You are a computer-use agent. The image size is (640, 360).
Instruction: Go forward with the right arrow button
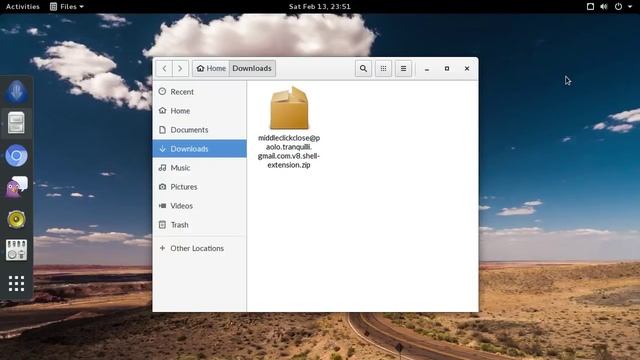pyautogui.click(x=180, y=69)
